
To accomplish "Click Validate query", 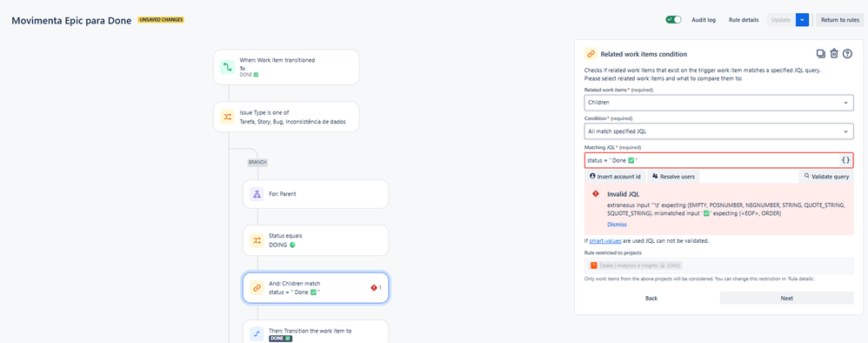I will click(826, 176).
